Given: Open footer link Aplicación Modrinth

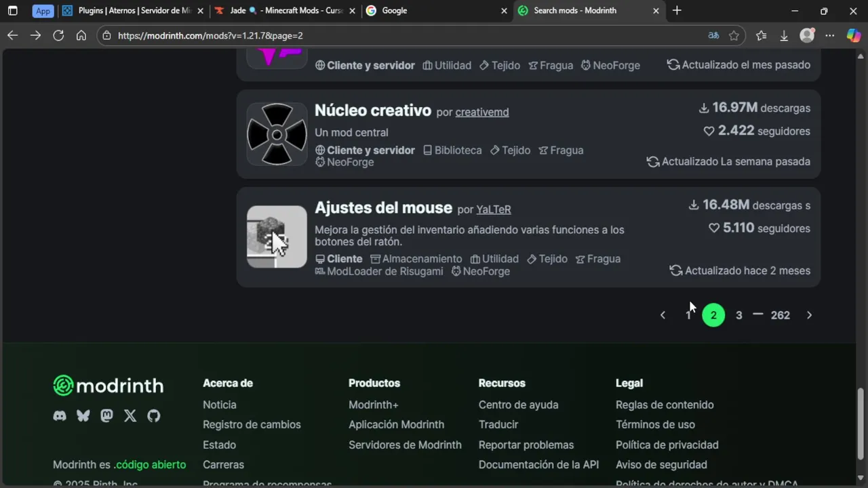Looking at the screenshot, I should click(x=397, y=424).
